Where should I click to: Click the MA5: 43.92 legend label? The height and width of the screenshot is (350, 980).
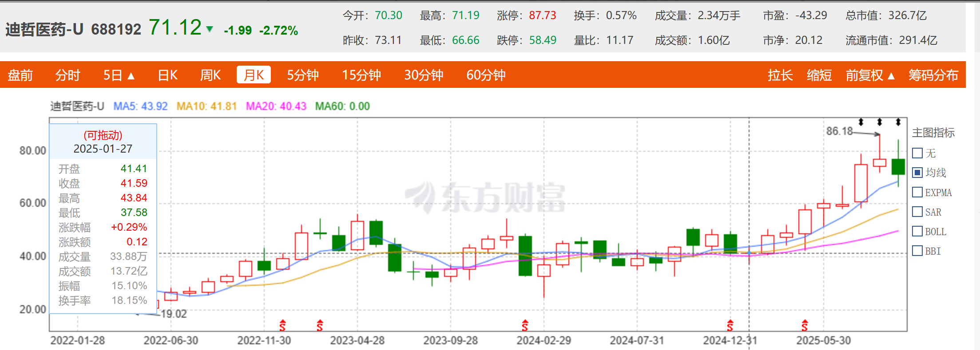pyautogui.click(x=140, y=106)
